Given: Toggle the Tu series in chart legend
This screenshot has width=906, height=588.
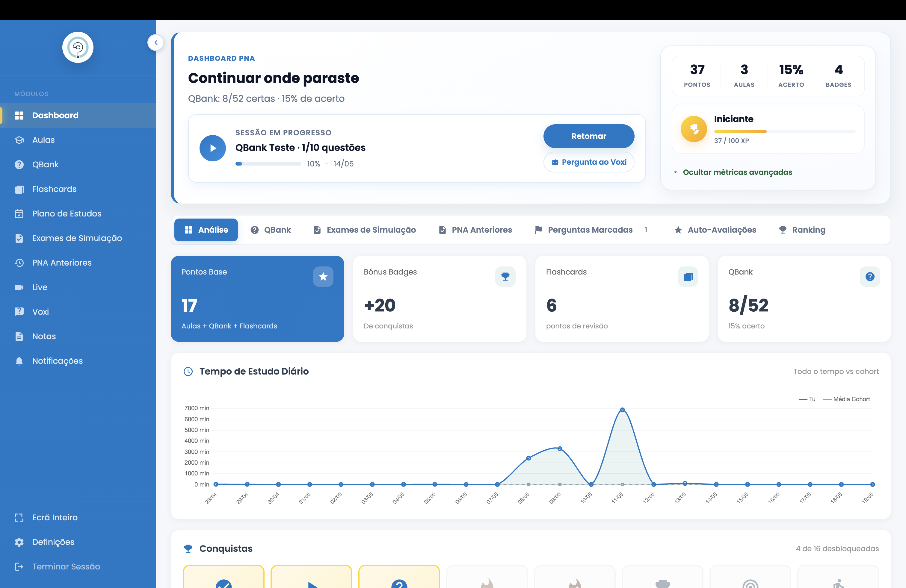Looking at the screenshot, I should [807, 399].
